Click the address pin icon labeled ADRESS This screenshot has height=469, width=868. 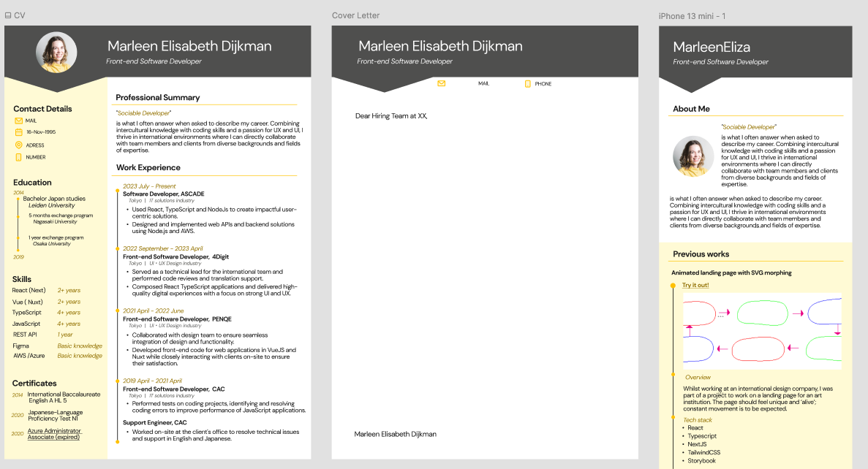18,145
